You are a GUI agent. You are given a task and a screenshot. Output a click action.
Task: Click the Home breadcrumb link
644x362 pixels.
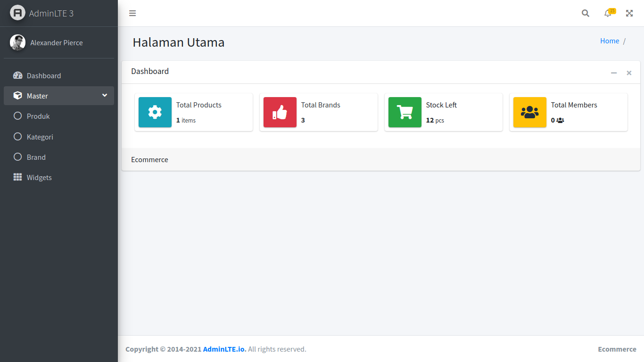point(610,41)
